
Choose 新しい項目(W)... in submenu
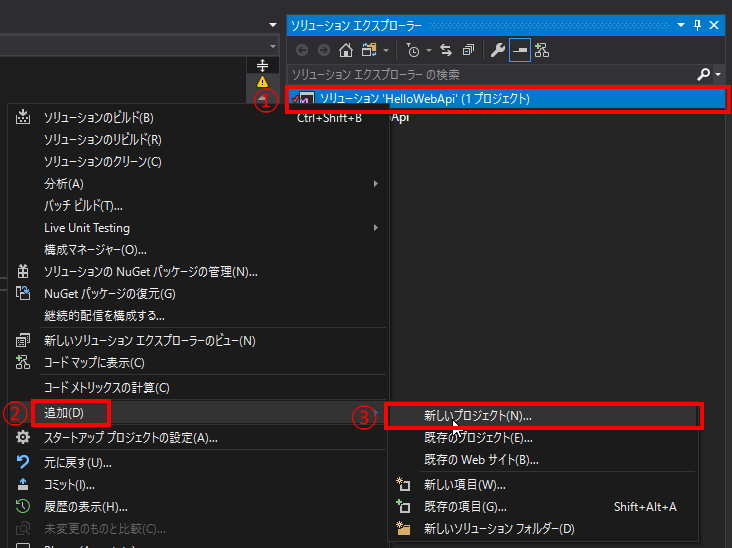tap(543, 485)
